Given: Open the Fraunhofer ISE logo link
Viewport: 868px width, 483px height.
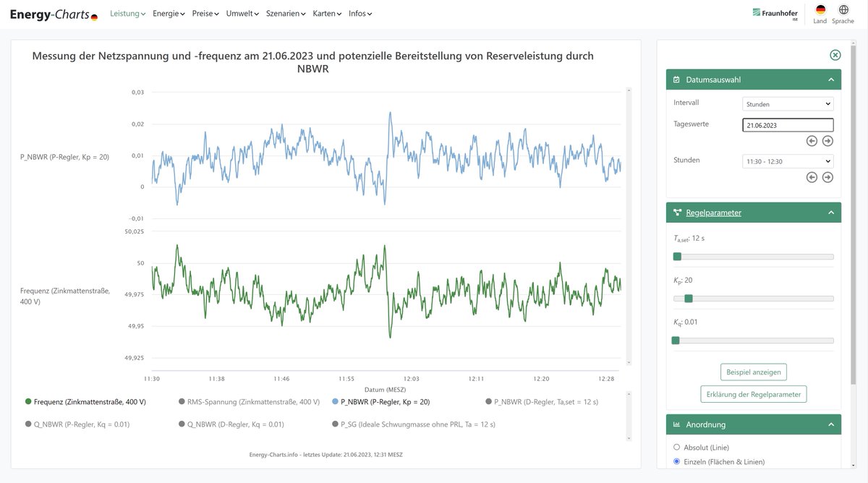Looking at the screenshot, I should tap(775, 14).
